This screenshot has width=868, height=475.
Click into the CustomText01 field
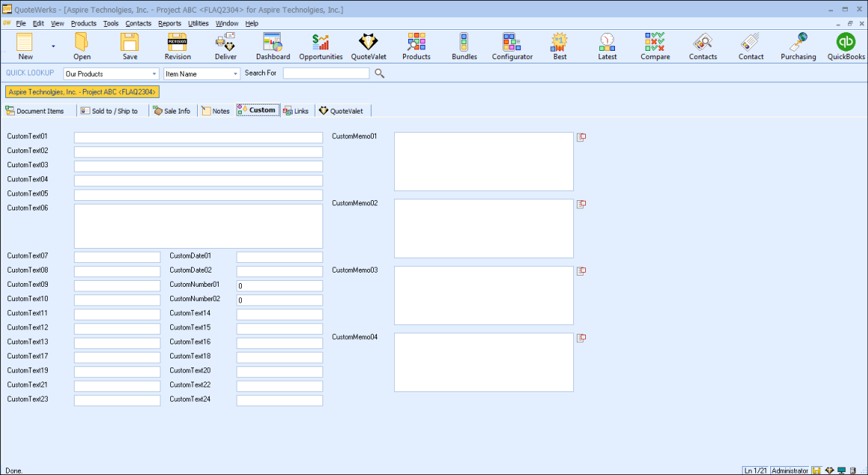pyautogui.click(x=198, y=137)
